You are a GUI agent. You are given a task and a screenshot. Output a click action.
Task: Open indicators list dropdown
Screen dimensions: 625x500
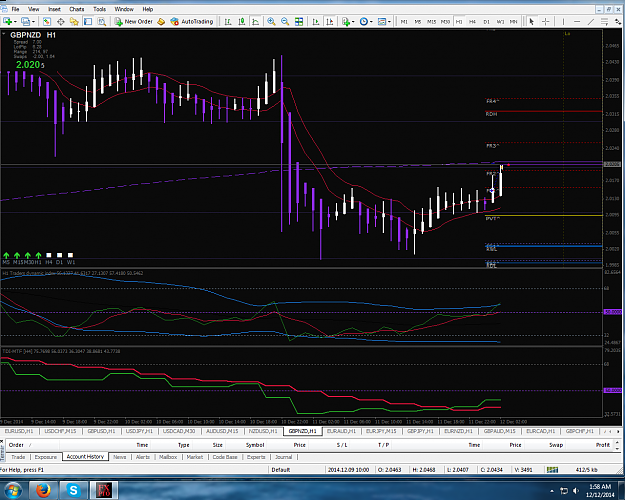click(x=348, y=22)
